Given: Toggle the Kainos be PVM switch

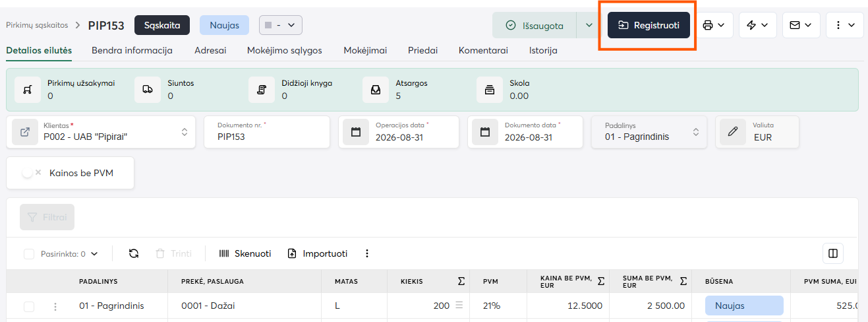Looking at the screenshot, I should pyautogui.click(x=32, y=173).
